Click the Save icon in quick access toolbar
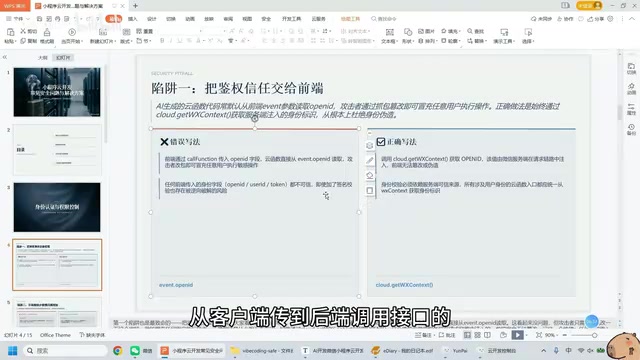640x360 pixels. [39, 19]
